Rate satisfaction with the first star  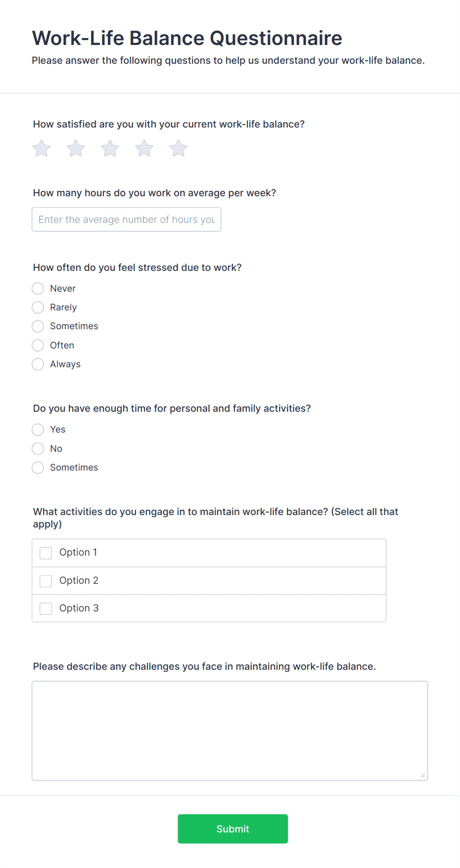(x=42, y=148)
